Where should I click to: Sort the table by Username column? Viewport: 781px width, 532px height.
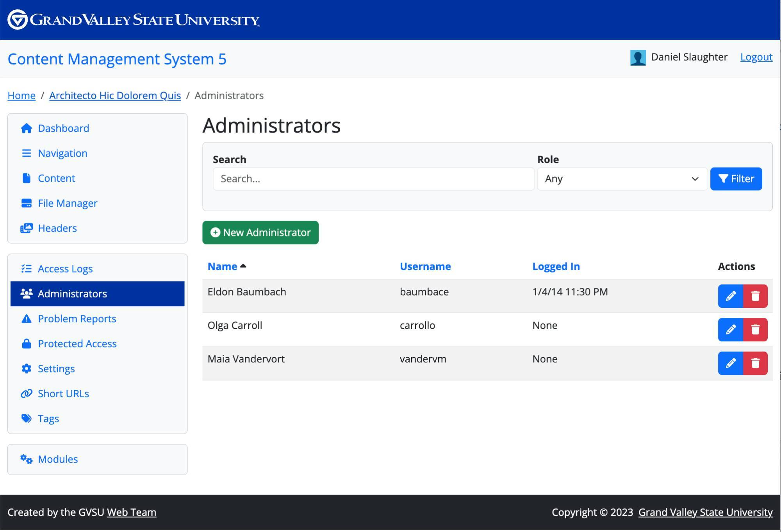coord(425,266)
